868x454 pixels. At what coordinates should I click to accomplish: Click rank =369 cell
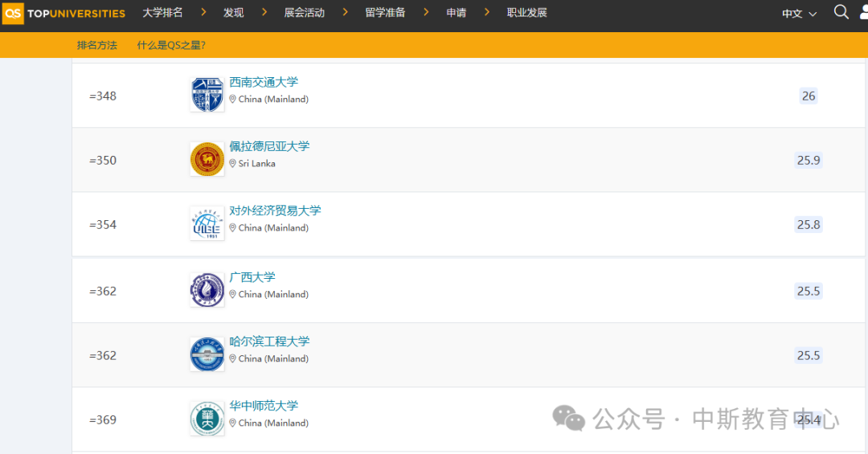pyautogui.click(x=103, y=419)
